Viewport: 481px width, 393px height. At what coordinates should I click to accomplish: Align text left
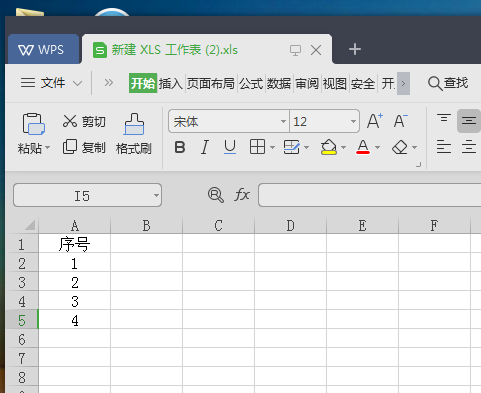pos(444,147)
